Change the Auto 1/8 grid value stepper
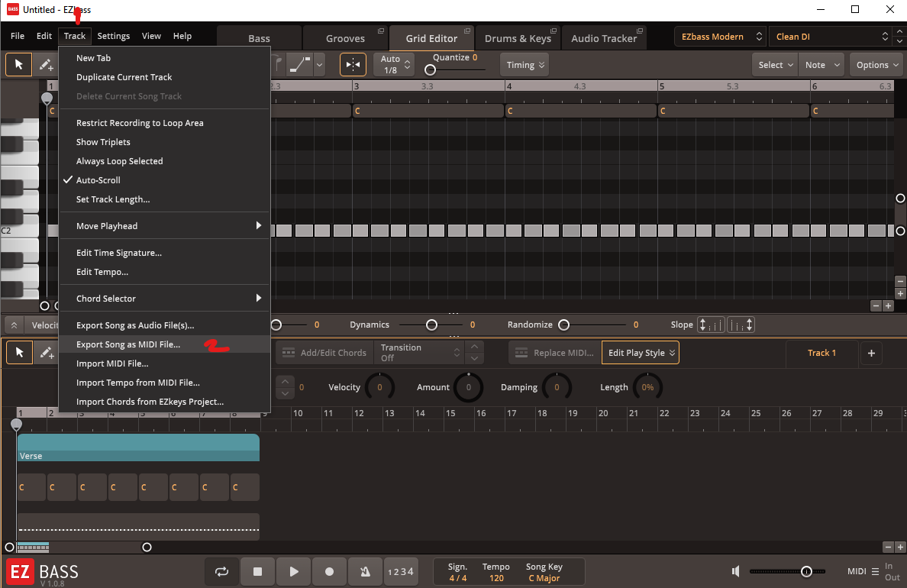The width and height of the screenshot is (907, 588). click(x=407, y=64)
